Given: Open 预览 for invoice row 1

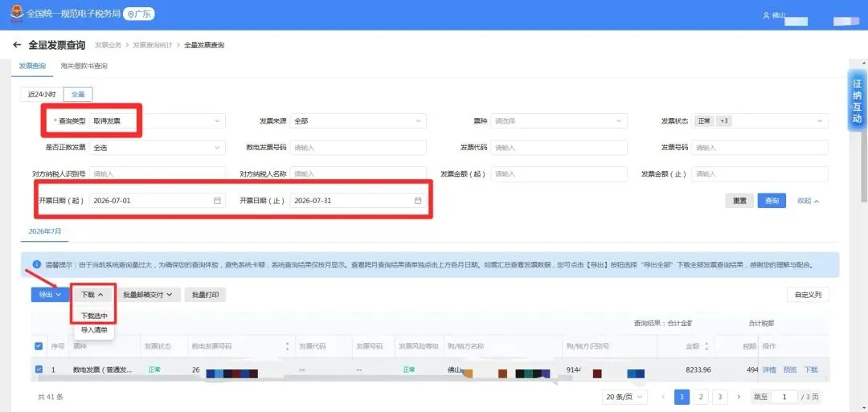Looking at the screenshot, I should [x=790, y=369].
